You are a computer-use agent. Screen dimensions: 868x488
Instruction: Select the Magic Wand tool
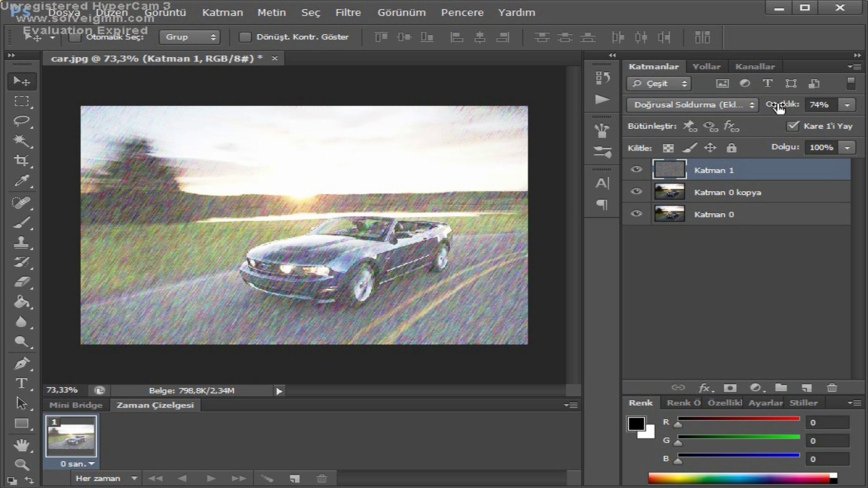[x=21, y=141]
